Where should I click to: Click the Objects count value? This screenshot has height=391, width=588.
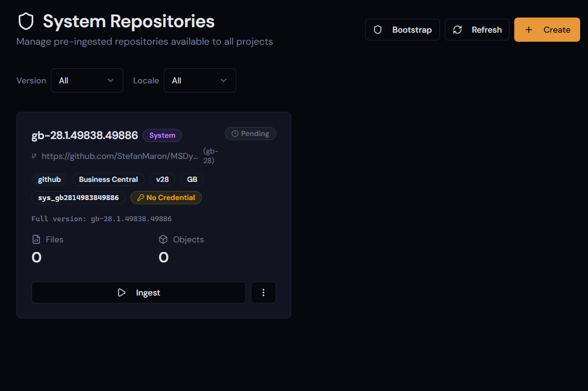coord(164,257)
